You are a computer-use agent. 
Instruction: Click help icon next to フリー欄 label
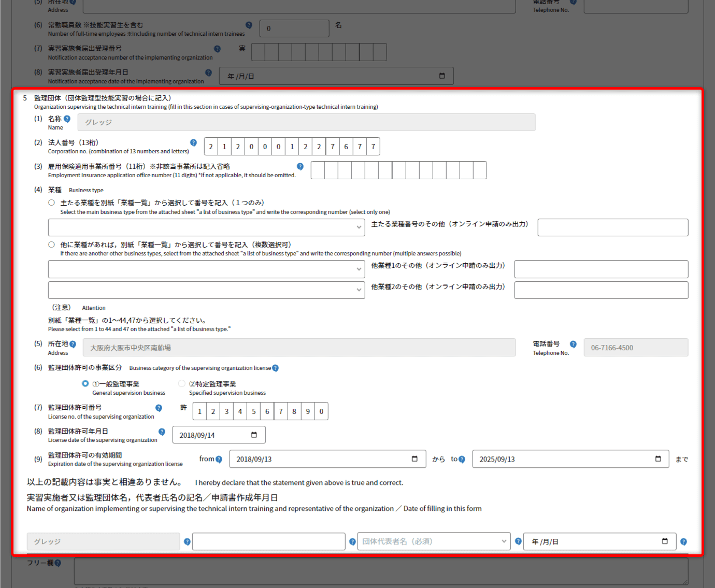(58, 563)
